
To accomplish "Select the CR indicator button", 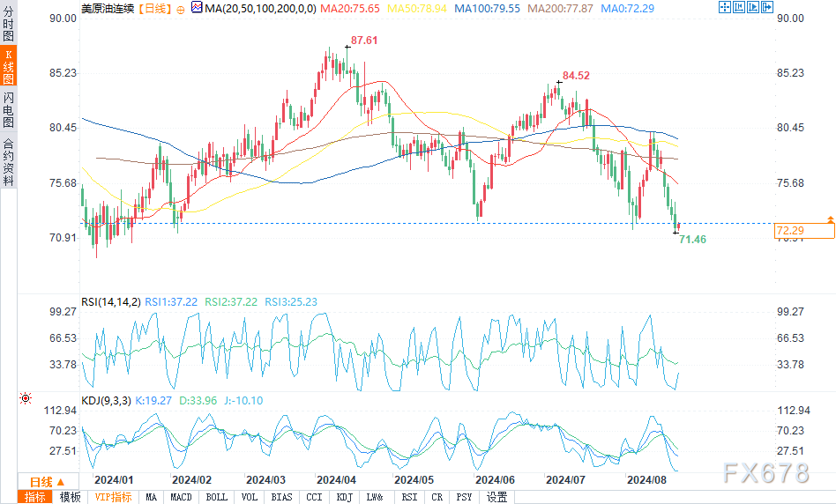I will 437,497.
